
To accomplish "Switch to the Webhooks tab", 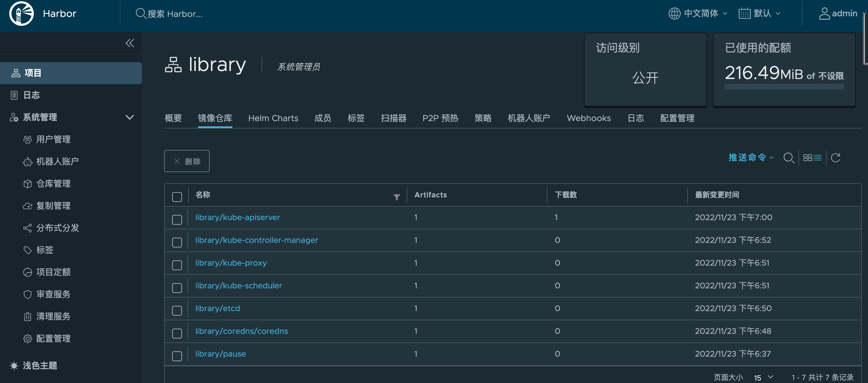I will 589,118.
